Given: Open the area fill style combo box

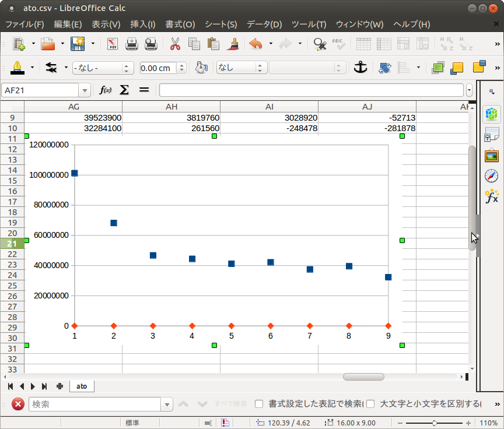Looking at the screenshot, I should point(242,68).
